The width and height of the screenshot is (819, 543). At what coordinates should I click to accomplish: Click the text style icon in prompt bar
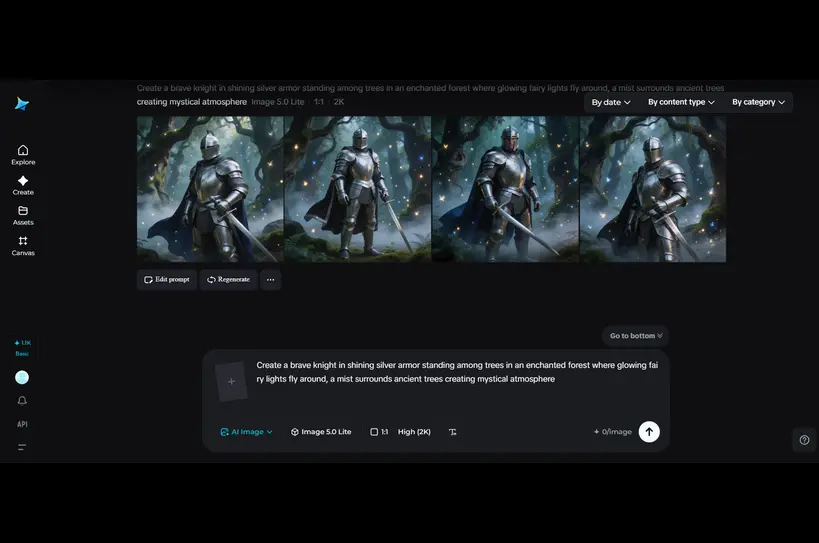tap(452, 432)
